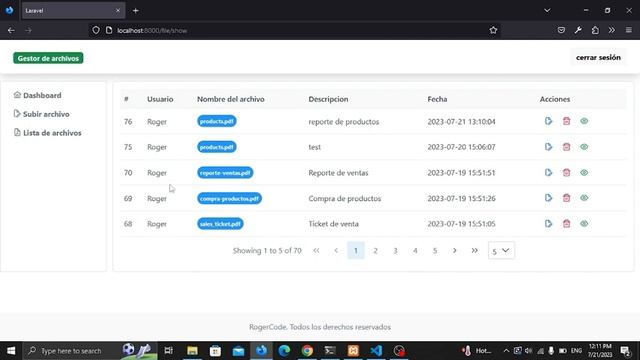Preview Reporte de ventas with eye icon
Viewport: 640px width, 360px height.
(584, 173)
